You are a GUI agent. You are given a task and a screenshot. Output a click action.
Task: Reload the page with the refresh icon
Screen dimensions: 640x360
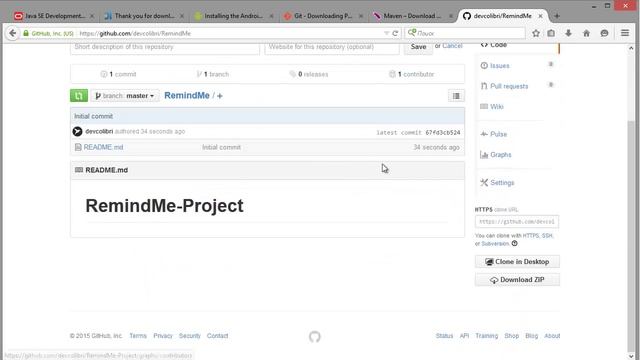tap(395, 33)
